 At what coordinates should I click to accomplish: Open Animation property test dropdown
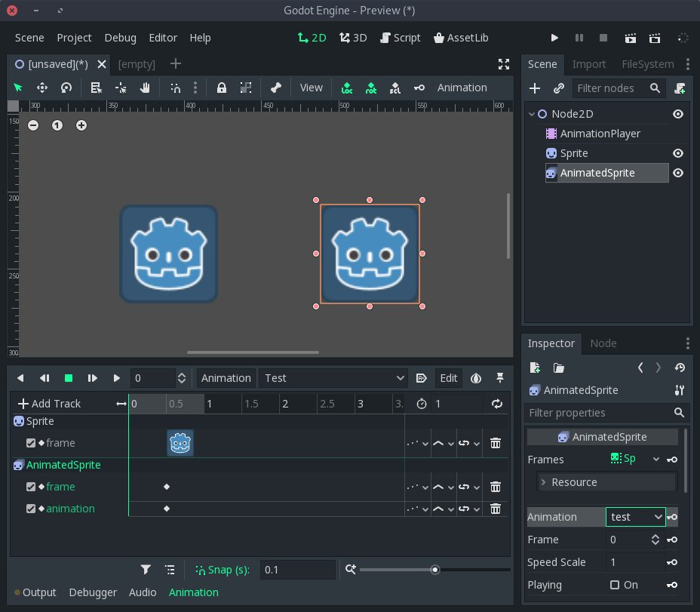[x=635, y=517]
